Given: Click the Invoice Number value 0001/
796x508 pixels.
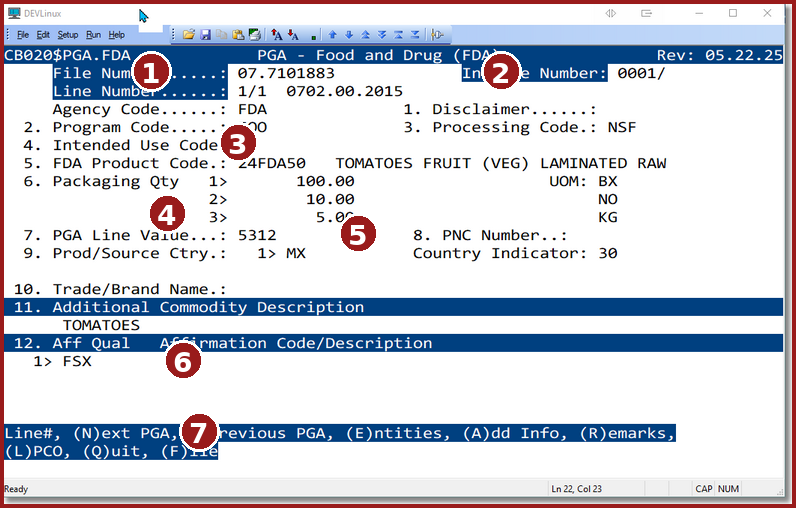Looking at the screenshot, I should click(641, 73).
